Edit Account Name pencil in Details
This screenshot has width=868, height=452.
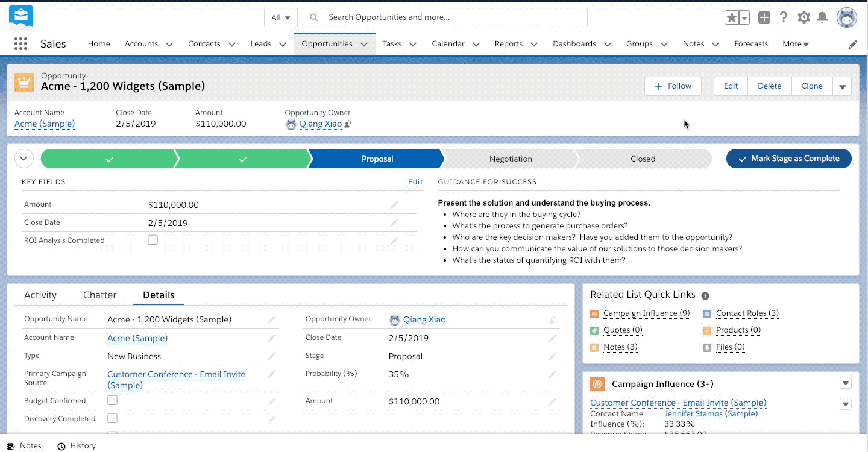272,338
